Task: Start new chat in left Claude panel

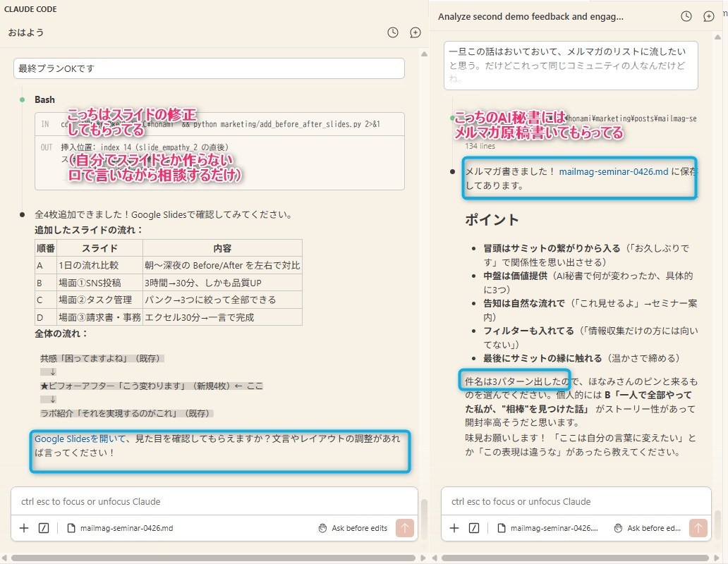Action: [x=415, y=32]
